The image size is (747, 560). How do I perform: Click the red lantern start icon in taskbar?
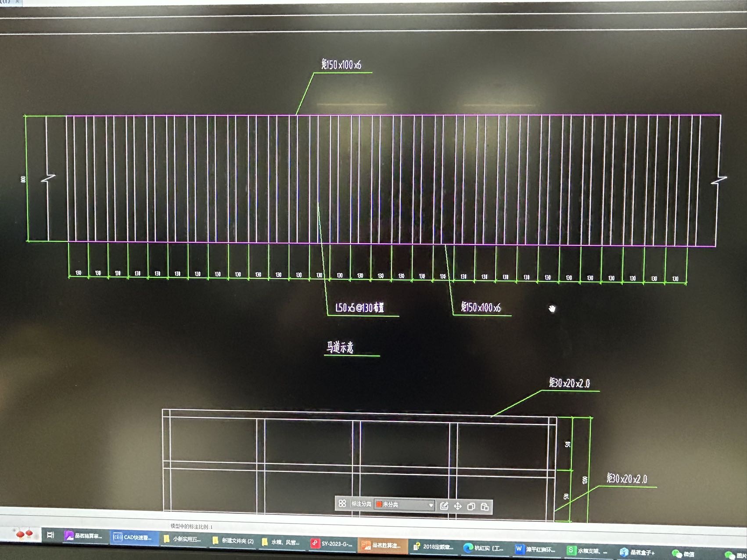coord(25,534)
